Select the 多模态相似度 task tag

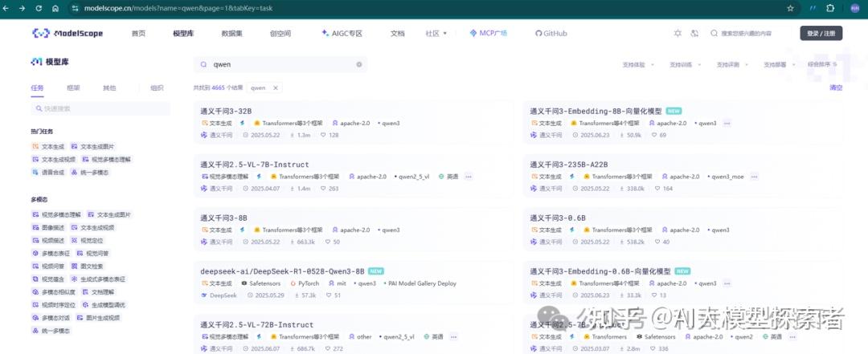(x=54, y=292)
